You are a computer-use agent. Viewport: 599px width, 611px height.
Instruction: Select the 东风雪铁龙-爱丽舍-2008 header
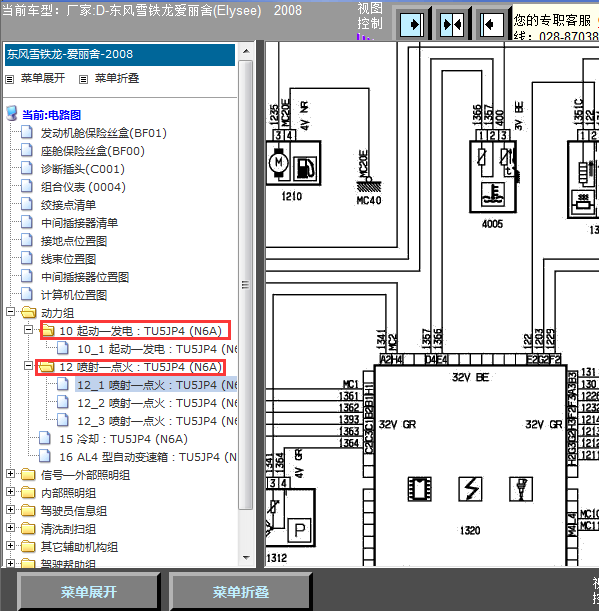(x=120, y=55)
